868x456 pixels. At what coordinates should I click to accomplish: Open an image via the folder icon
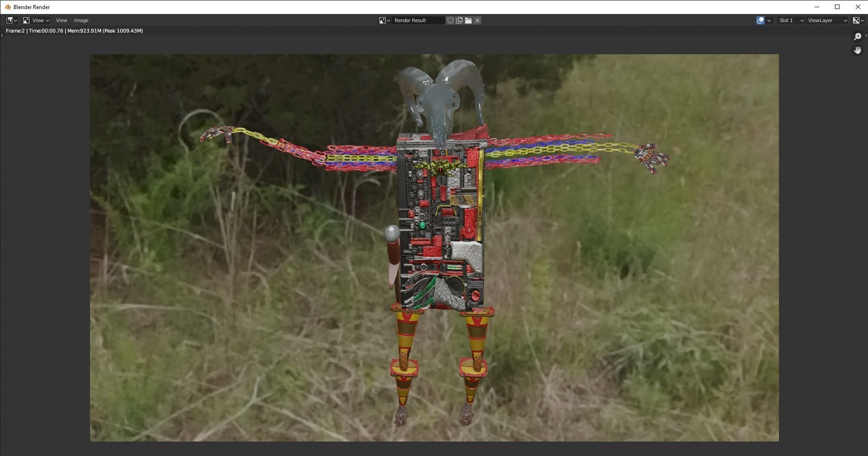tap(468, 20)
